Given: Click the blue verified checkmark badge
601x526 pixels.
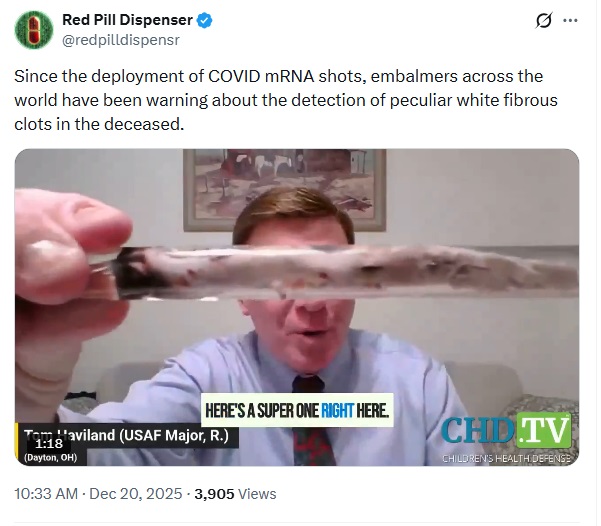Looking at the screenshot, I should 204,20.
